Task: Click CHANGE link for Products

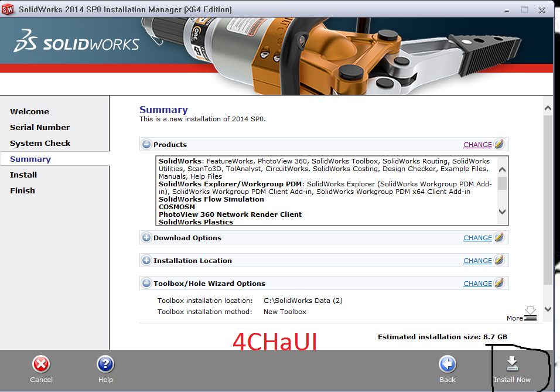Action: pyautogui.click(x=477, y=145)
